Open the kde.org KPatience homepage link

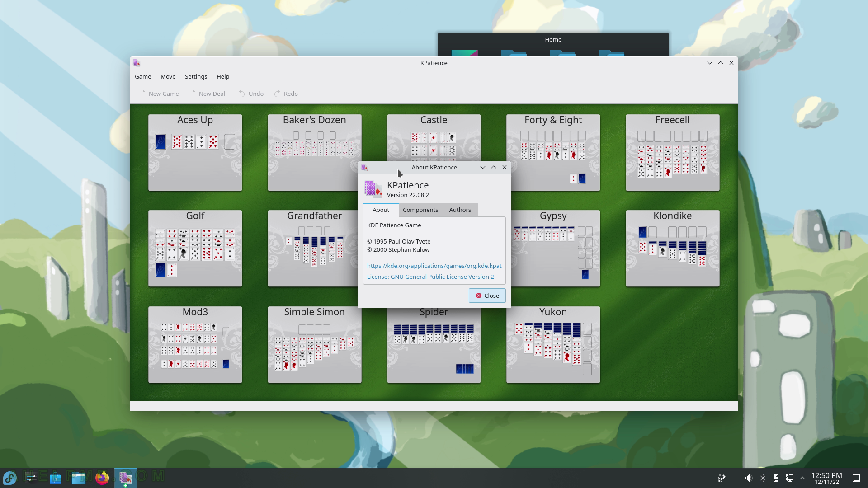pyautogui.click(x=434, y=266)
